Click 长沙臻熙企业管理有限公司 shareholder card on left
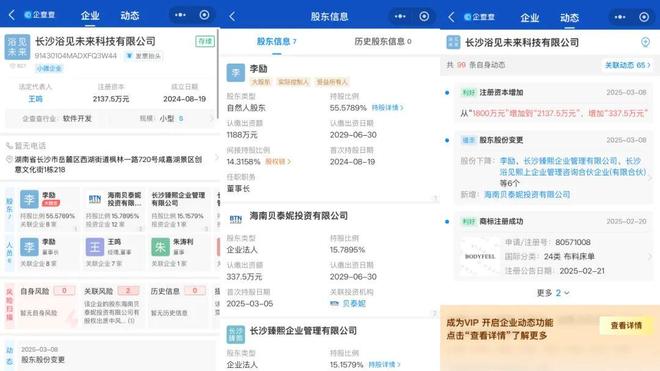The height and width of the screenshot is (371, 660). 179,210
